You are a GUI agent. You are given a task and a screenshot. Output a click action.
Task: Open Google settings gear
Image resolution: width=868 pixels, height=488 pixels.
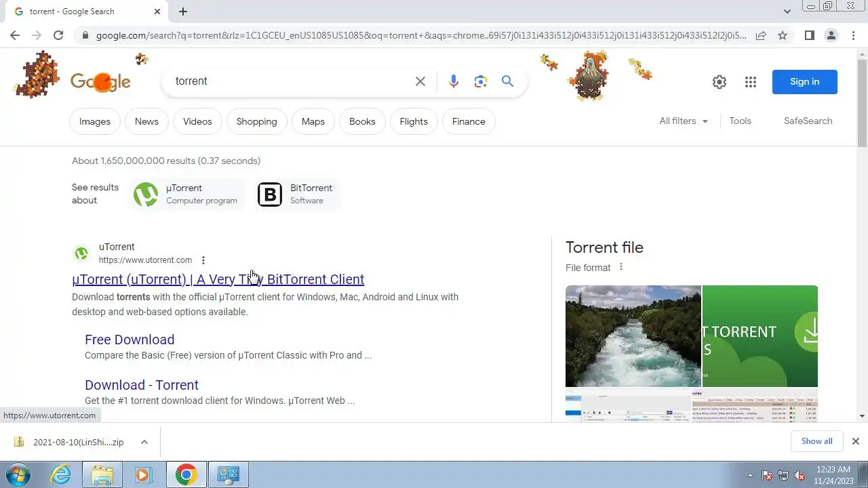[x=719, y=82]
